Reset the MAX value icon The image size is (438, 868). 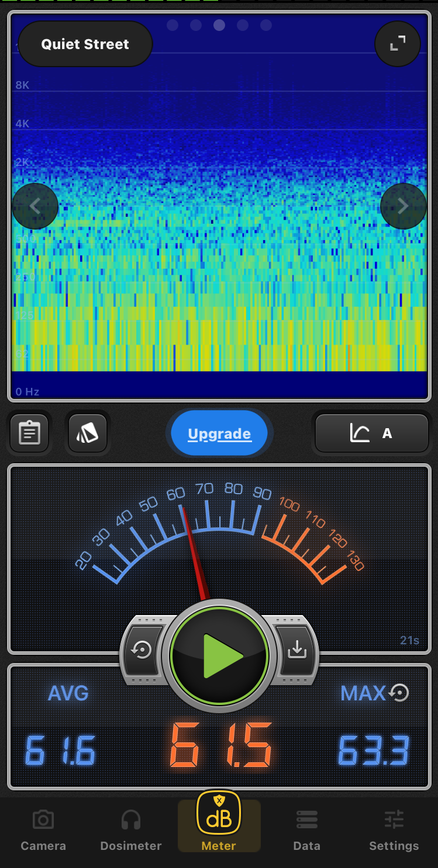tap(399, 693)
